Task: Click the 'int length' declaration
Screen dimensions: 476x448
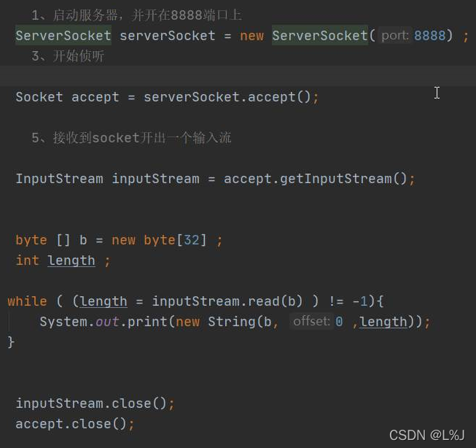Action: click(x=55, y=260)
